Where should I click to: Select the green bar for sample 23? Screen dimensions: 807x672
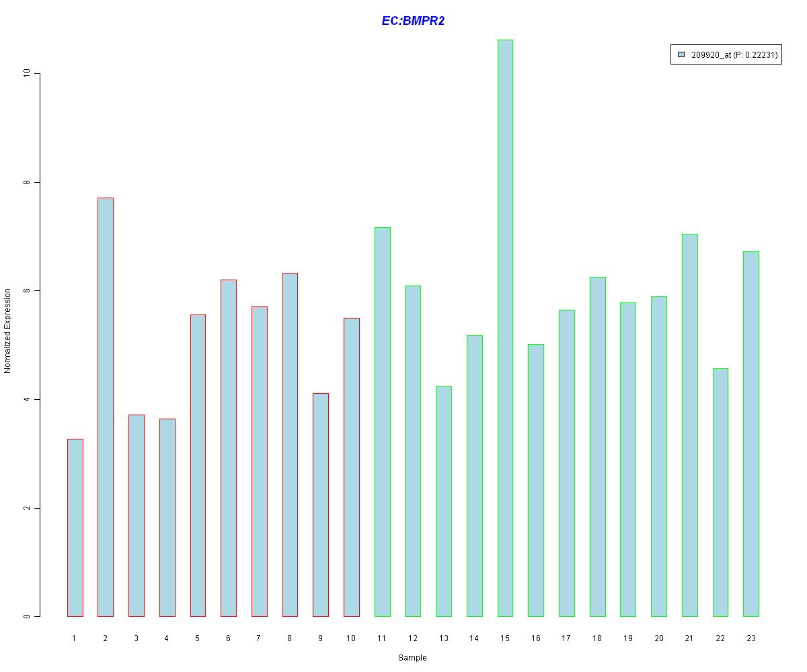click(751, 434)
